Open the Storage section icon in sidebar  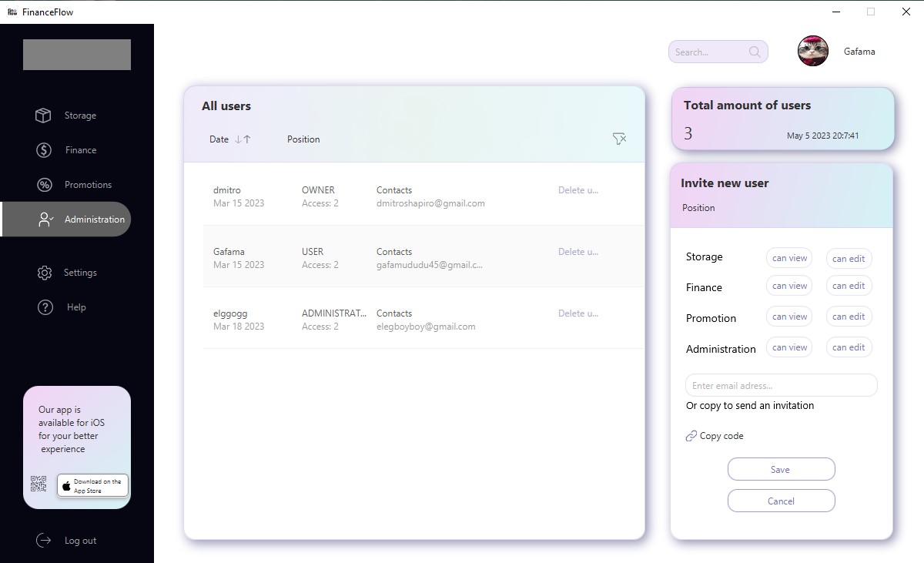coord(44,115)
